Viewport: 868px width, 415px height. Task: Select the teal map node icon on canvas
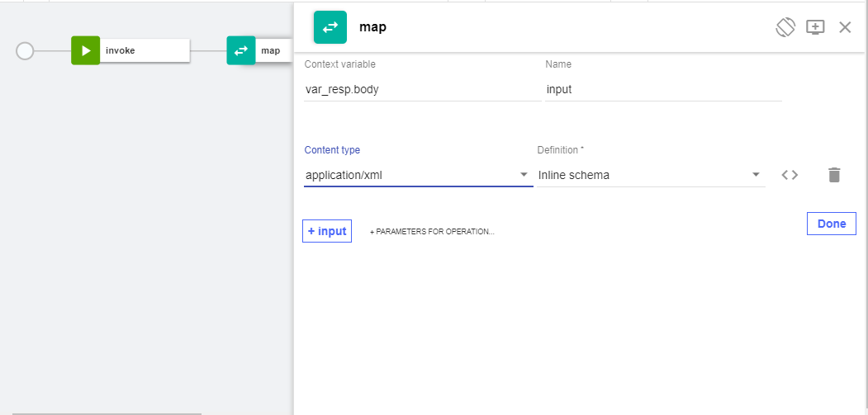240,50
